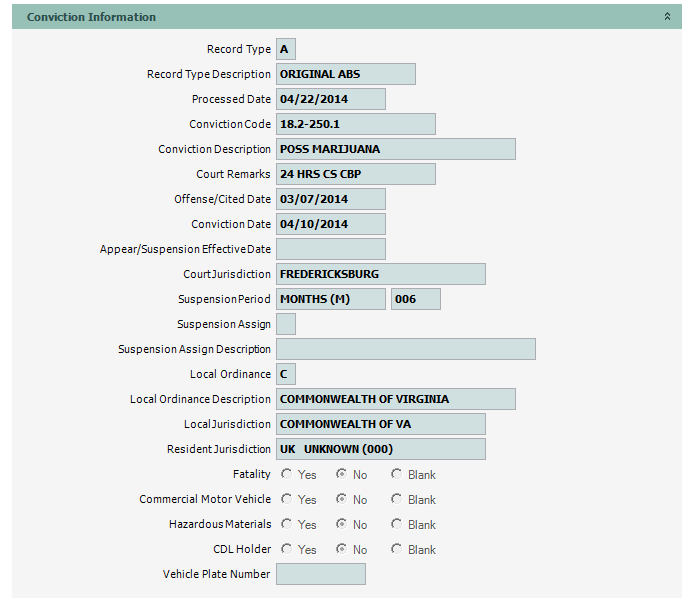
Task: Select Blank for CDL Holder
Action: click(397, 549)
